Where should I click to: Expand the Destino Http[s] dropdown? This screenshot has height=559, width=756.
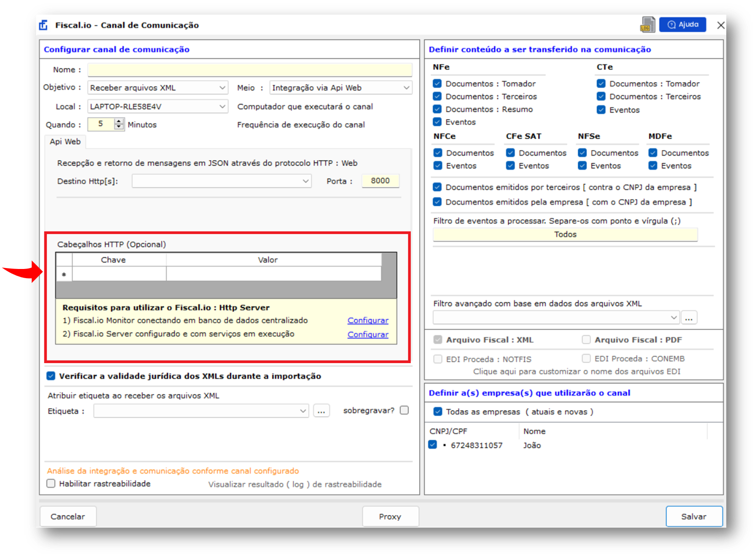tap(222, 181)
